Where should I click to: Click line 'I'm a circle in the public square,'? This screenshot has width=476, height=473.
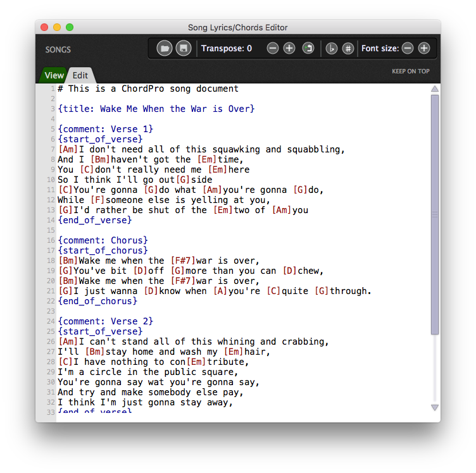pos(148,372)
